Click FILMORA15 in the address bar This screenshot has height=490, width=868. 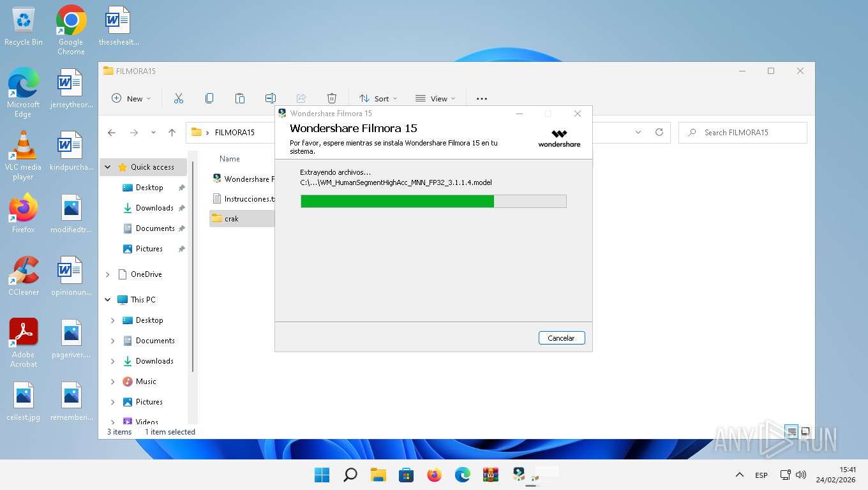pos(235,133)
